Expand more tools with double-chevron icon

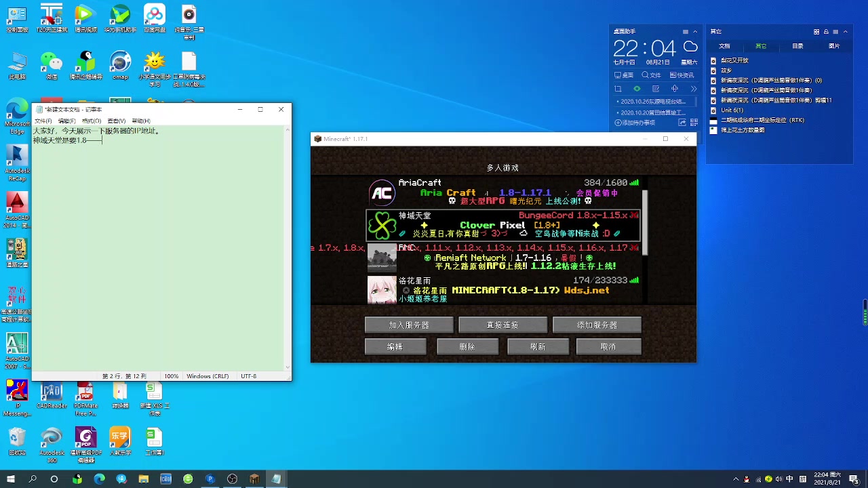(x=694, y=89)
